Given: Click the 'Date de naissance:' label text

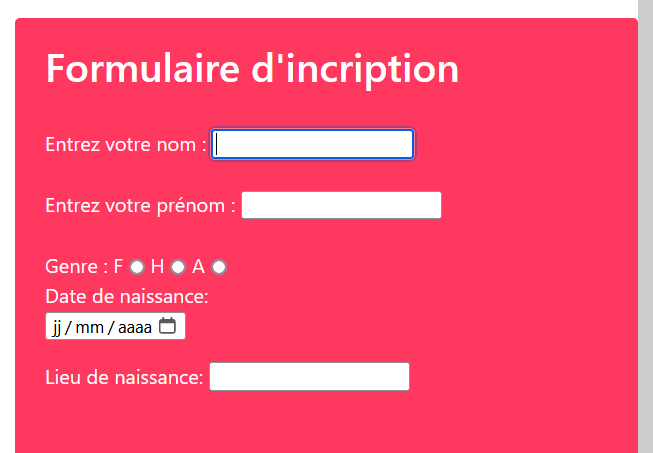Looking at the screenshot, I should click(x=127, y=296).
